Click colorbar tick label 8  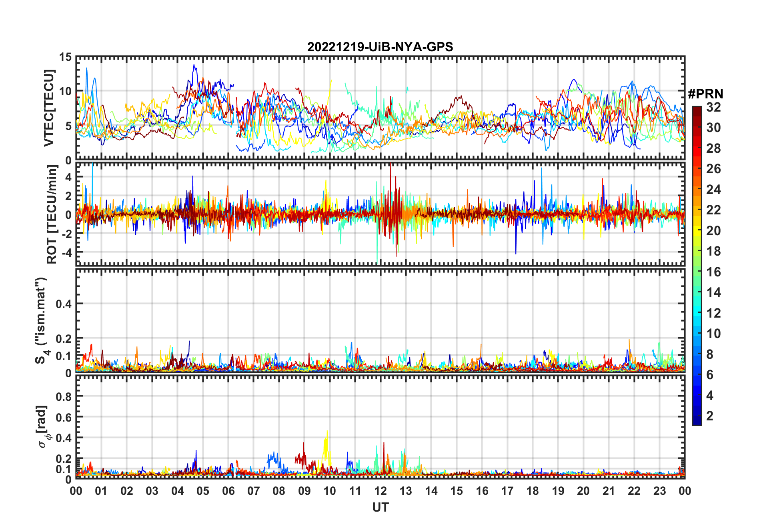[710, 354]
